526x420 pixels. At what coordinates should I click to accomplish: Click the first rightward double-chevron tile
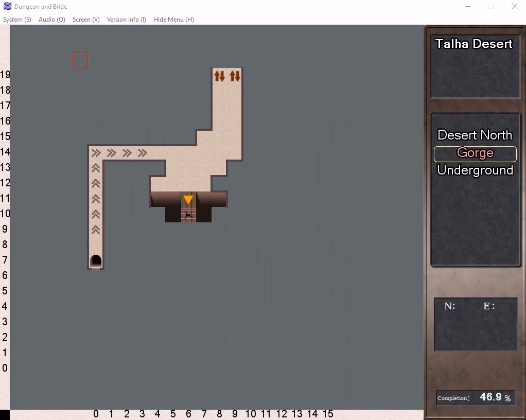point(96,153)
